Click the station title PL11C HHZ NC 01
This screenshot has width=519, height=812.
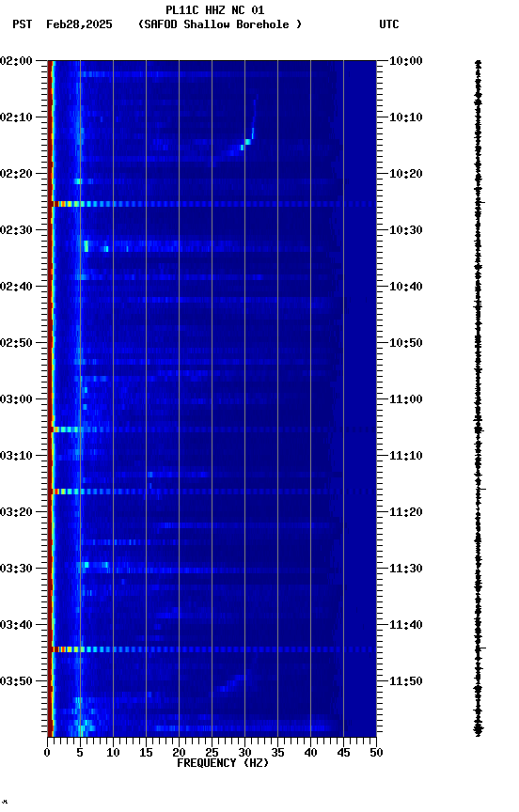pos(215,9)
